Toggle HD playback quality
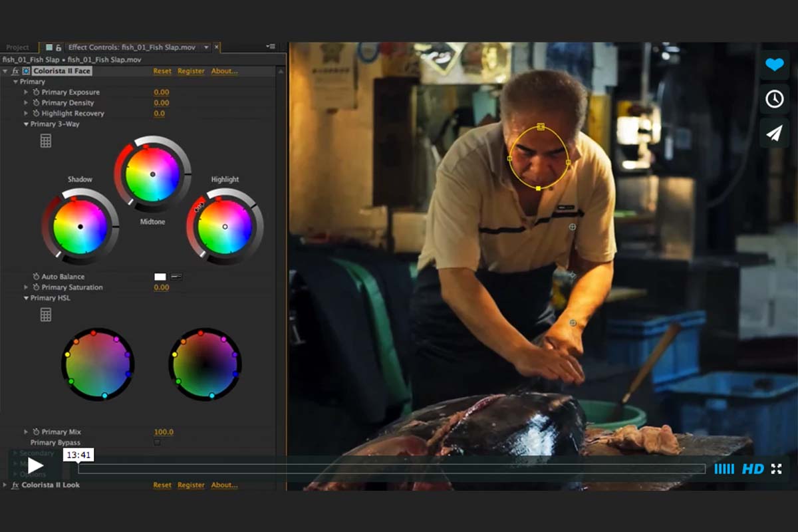 753,469
